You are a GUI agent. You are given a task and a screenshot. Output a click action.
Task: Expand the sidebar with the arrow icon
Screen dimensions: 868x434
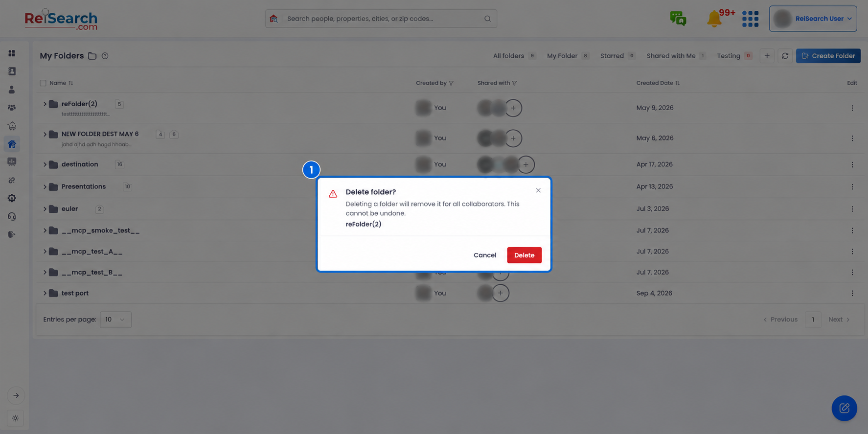coord(16,395)
